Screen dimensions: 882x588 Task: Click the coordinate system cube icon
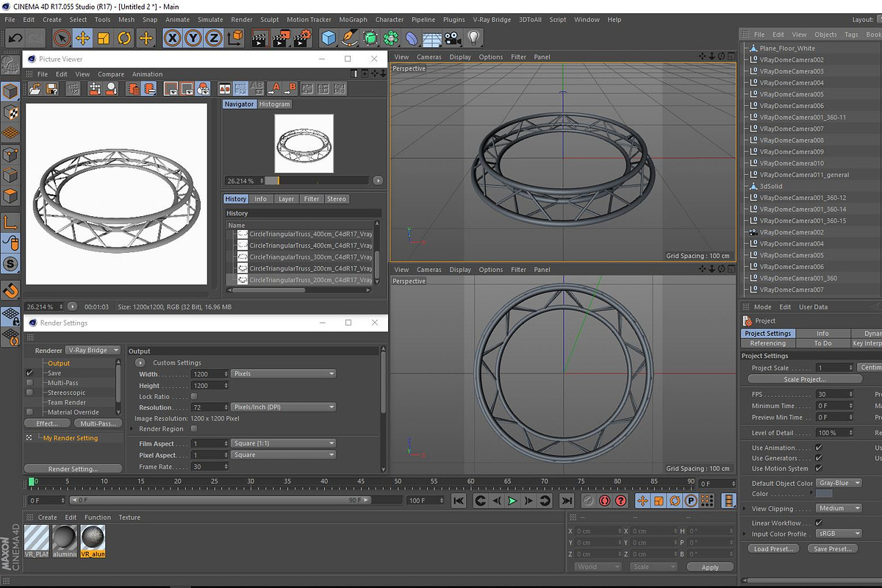pyautogui.click(x=235, y=37)
